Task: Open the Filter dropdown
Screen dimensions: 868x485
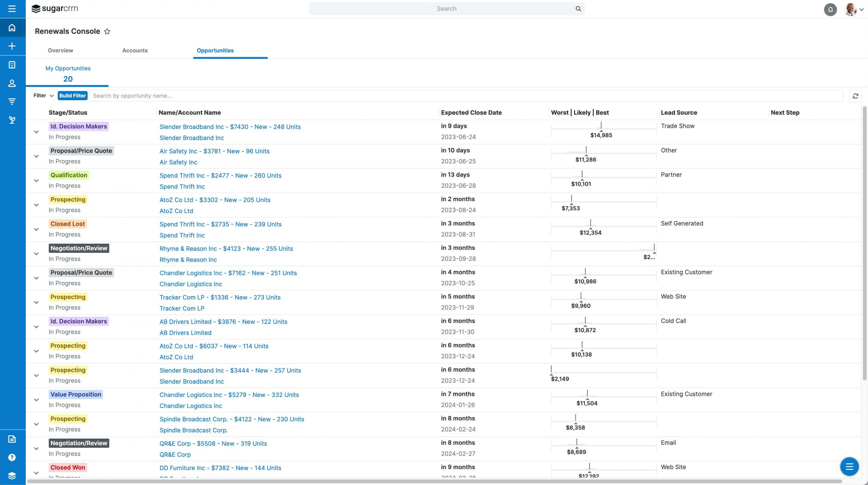Action: [43, 96]
